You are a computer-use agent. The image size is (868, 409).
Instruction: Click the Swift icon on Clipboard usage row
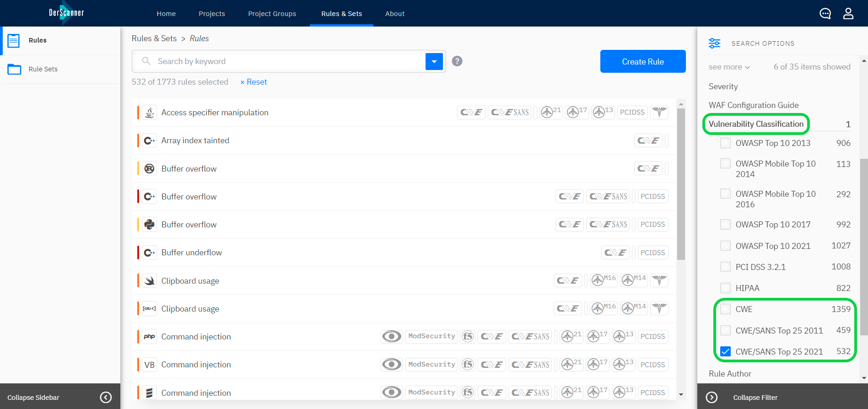(x=149, y=280)
